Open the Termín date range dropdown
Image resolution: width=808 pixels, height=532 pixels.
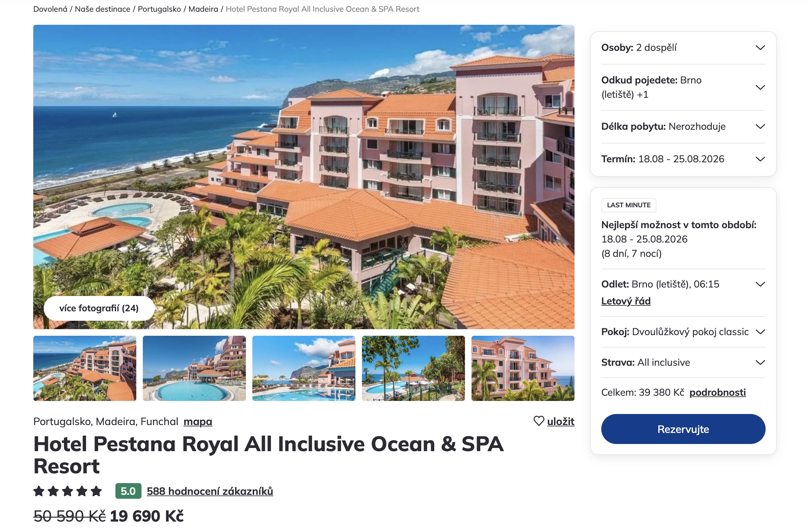(x=683, y=159)
